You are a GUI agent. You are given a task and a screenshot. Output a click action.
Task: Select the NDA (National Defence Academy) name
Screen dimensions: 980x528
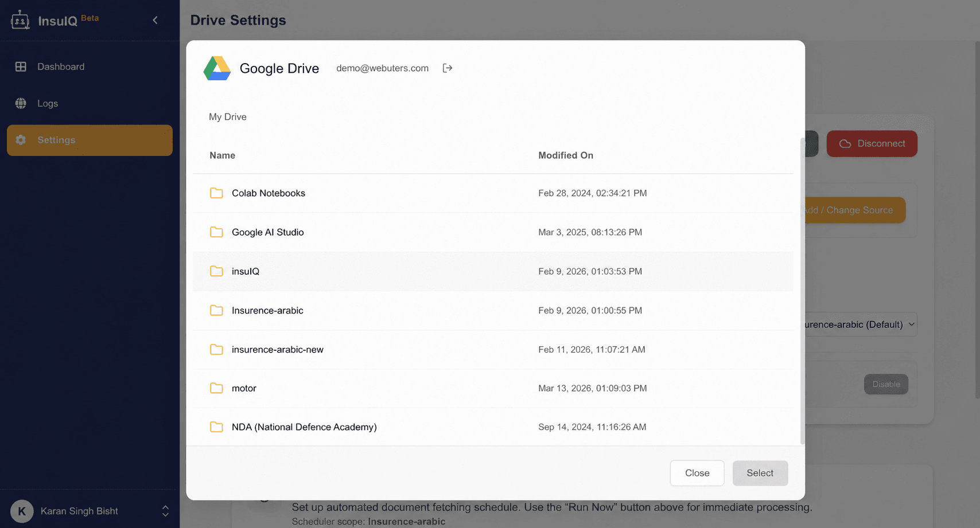(x=304, y=427)
